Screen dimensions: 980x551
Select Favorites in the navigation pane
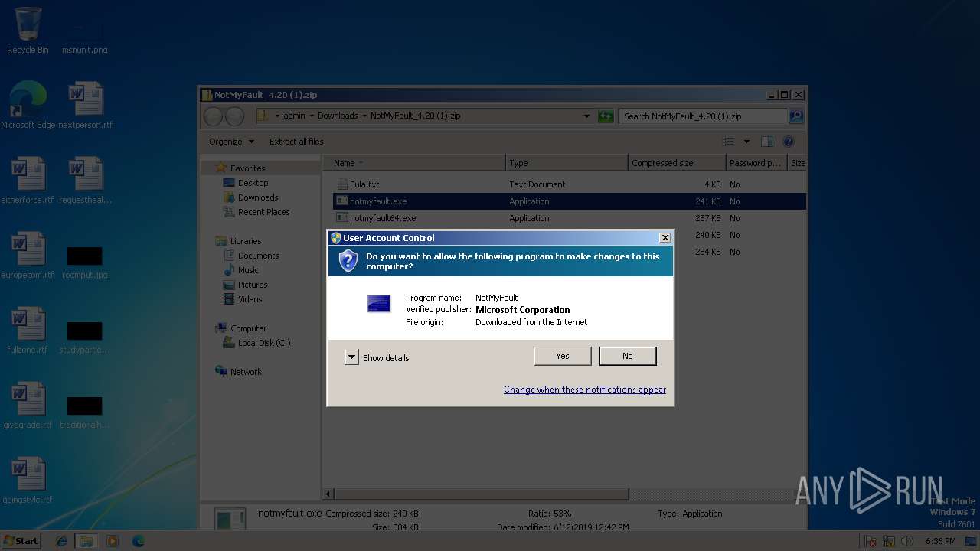247,168
